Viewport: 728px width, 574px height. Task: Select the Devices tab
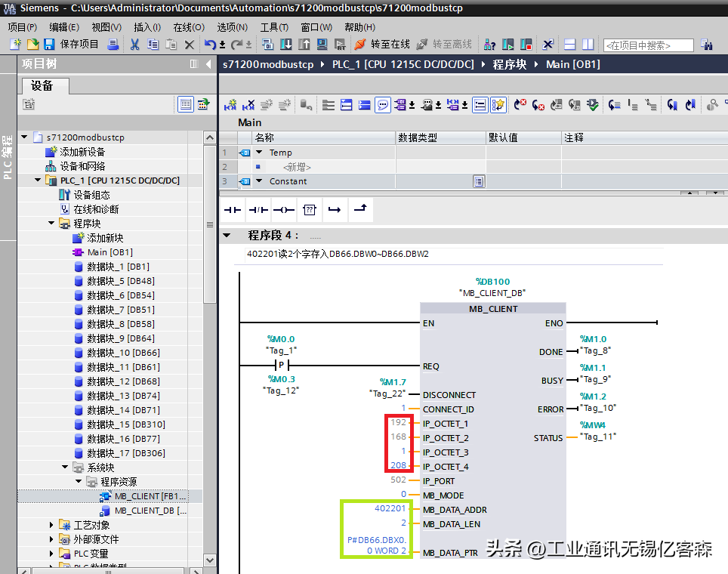pos(42,85)
